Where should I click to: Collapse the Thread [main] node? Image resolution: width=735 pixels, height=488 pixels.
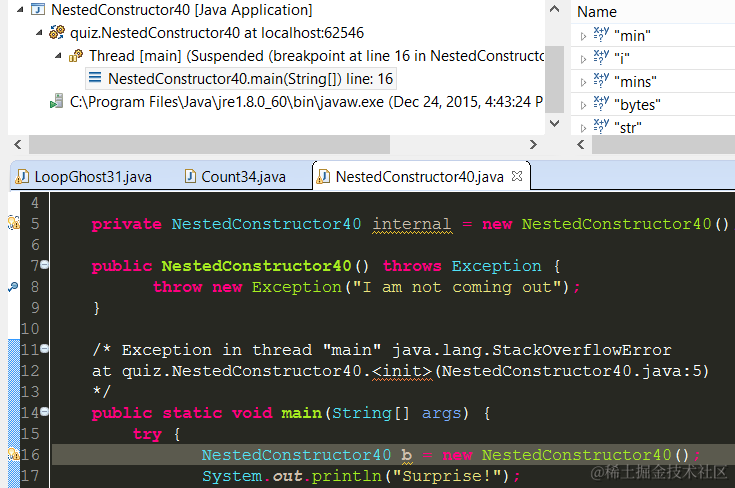58,56
